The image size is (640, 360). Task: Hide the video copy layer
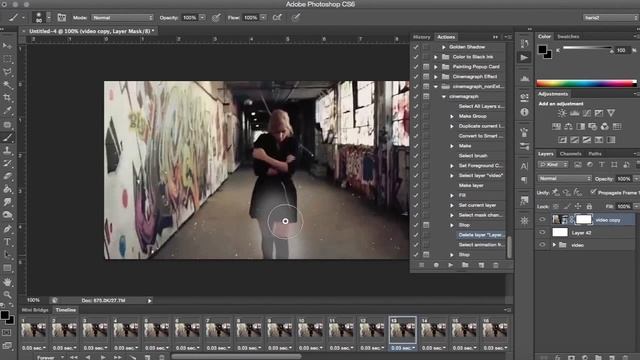click(x=542, y=220)
